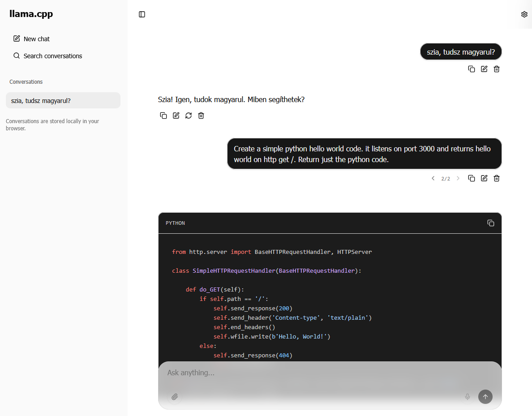Viewport: 532px width, 416px height.
Task: Toggle the sidebar panel icon
Action: (142, 14)
